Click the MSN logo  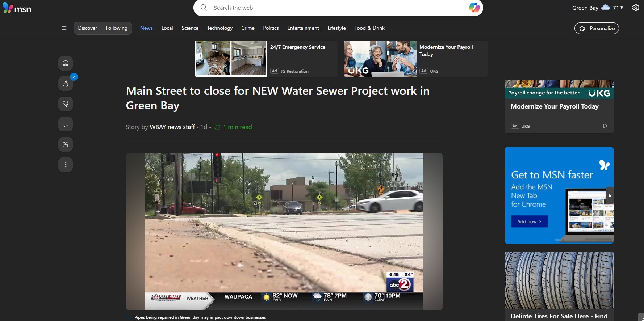point(17,8)
